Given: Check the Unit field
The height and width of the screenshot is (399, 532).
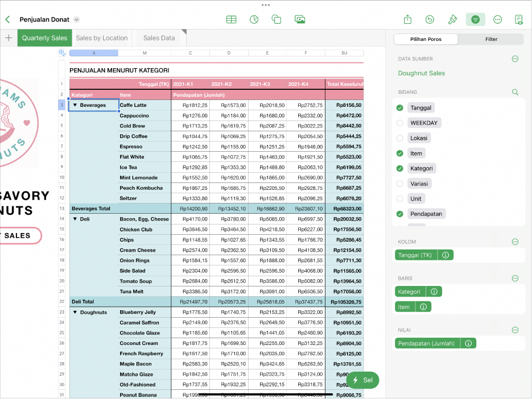Looking at the screenshot, I should (399, 199).
